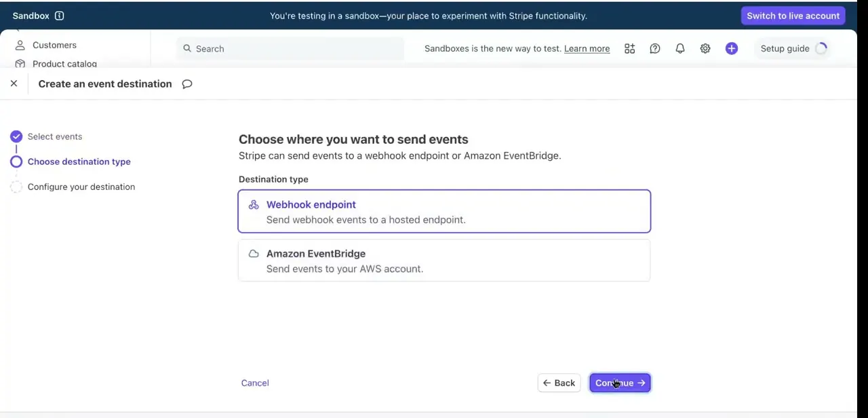The height and width of the screenshot is (418, 868).
Task: Click the Sandbox label in top bar
Action: tap(31, 16)
